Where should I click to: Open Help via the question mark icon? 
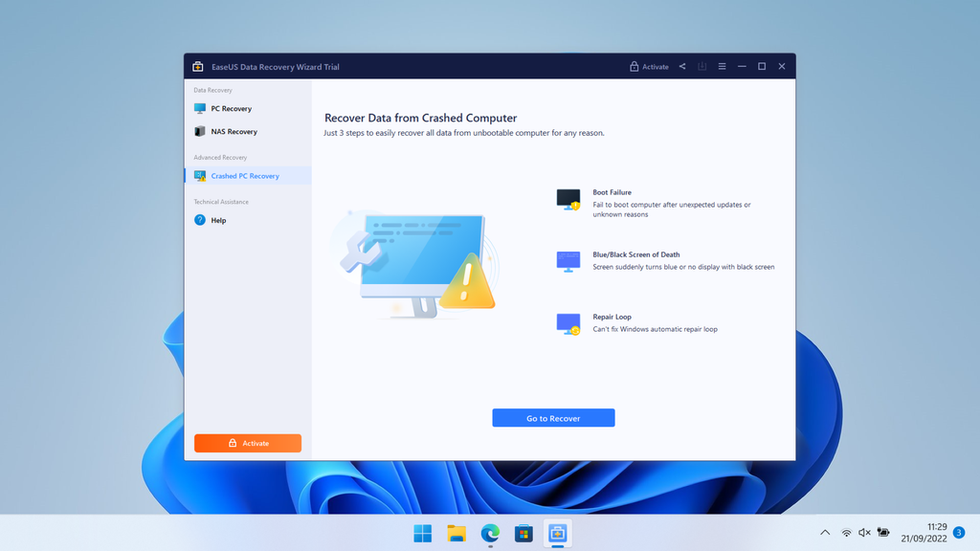[x=199, y=219]
